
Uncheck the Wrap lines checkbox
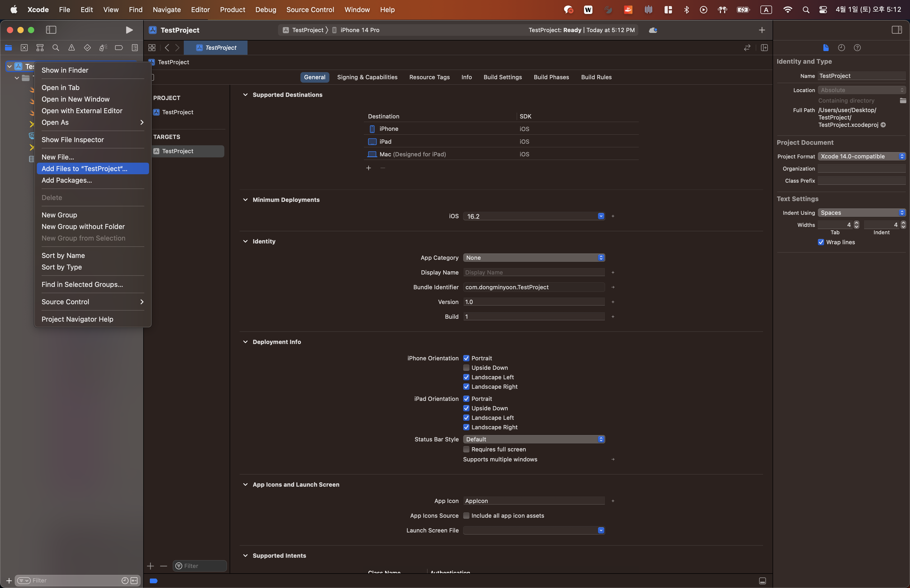(821, 242)
